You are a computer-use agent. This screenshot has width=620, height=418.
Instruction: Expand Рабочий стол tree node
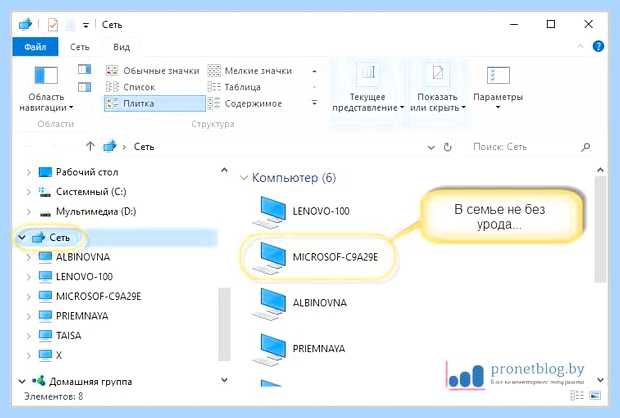[x=28, y=172]
